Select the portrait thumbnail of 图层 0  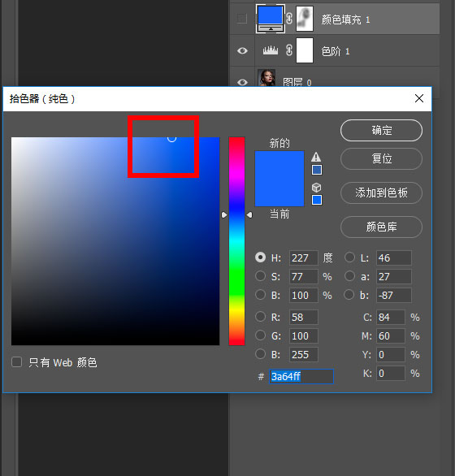tap(266, 78)
